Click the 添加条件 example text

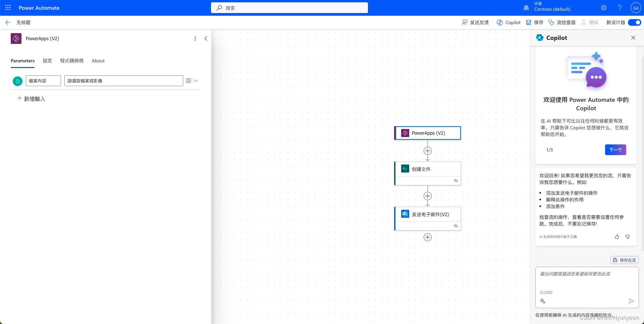point(555,206)
